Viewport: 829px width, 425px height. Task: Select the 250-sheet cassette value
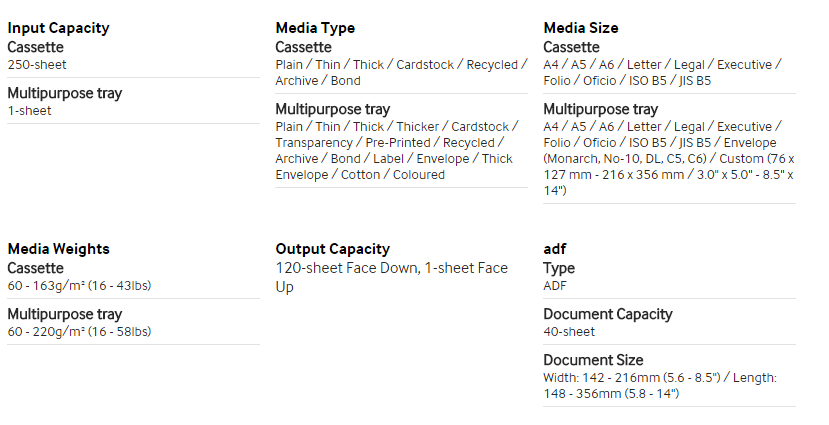pos(37,65)
